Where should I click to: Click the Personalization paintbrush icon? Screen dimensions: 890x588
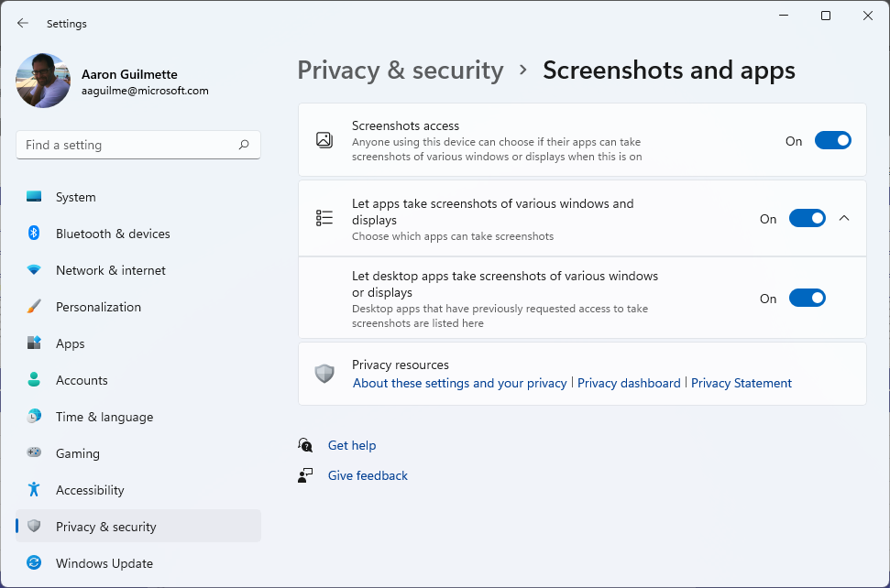(34, 307)
